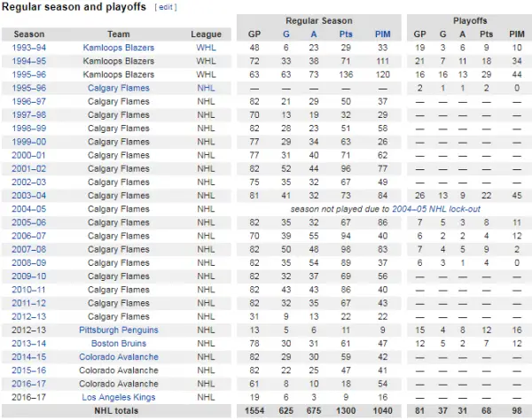Open the G column header link
This screenshot has width=532, height=420.
(286, 35)
